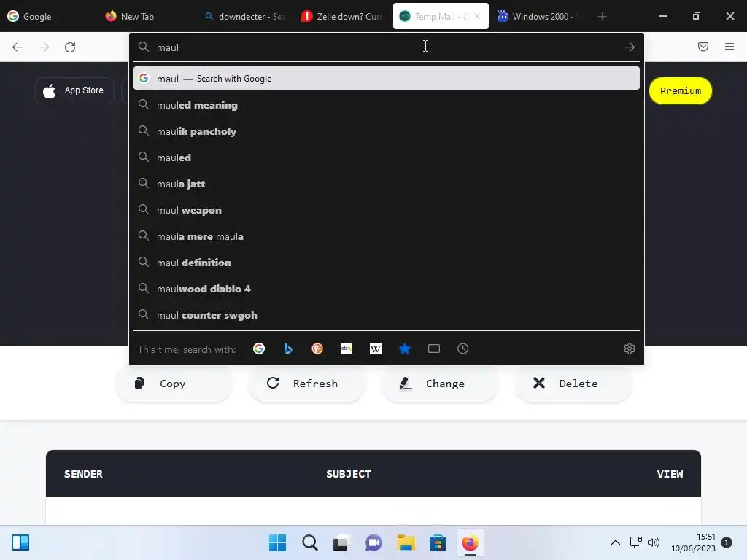Image resolution: width=747 pixels, height=560 pixels.
Task: Switch to Zelle down tab
Action: coord(343,16)
